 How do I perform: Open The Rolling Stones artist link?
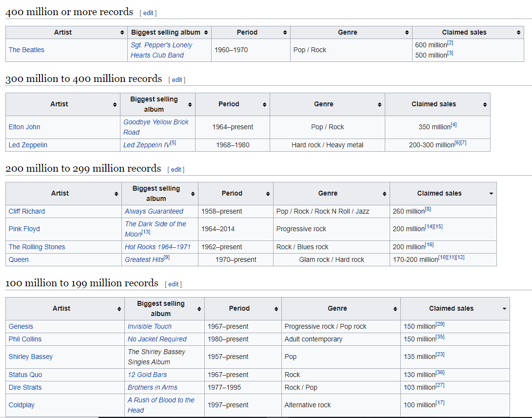point(37,247)
